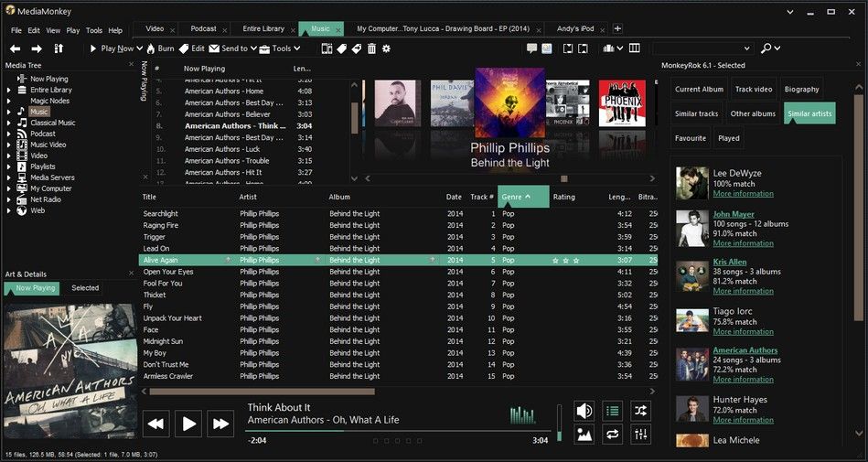
Task: Open the Now Playing node in Media Tree
Action: 48,79
